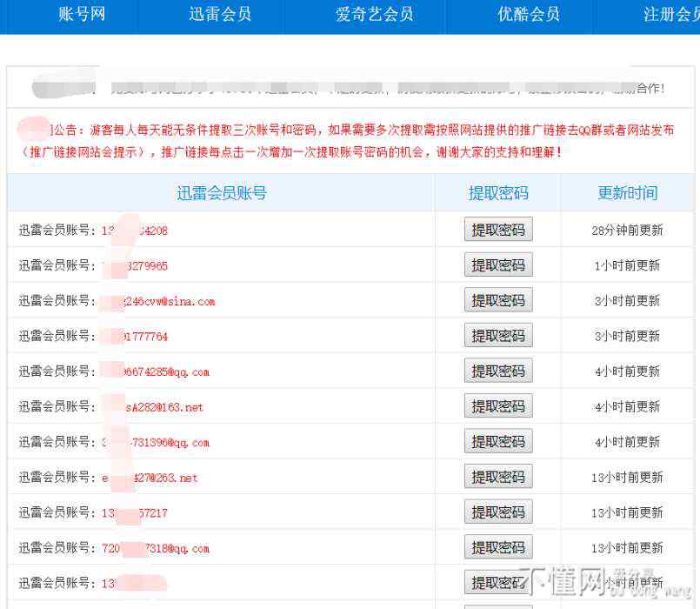Open the 注册会员 tab
The image size is (700, 609).
[x=671, y=14]
